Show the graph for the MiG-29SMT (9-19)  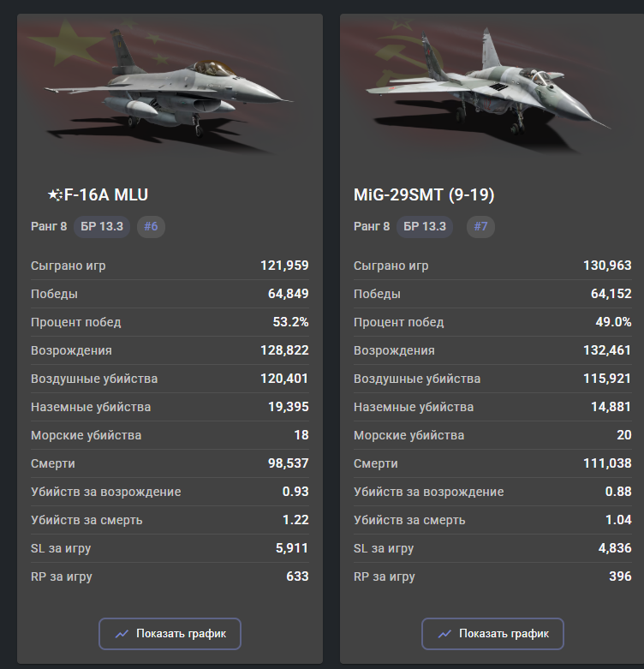point(492,634)
